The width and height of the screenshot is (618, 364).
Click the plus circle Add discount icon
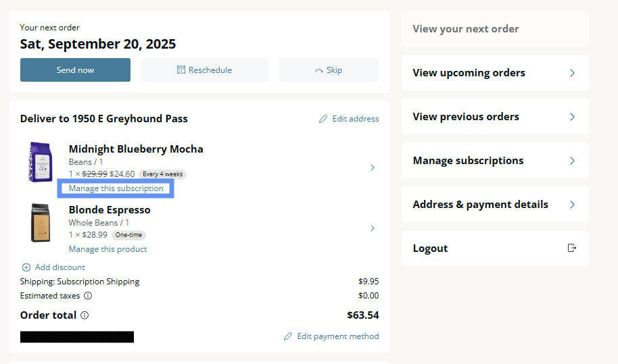pos(26,267)
